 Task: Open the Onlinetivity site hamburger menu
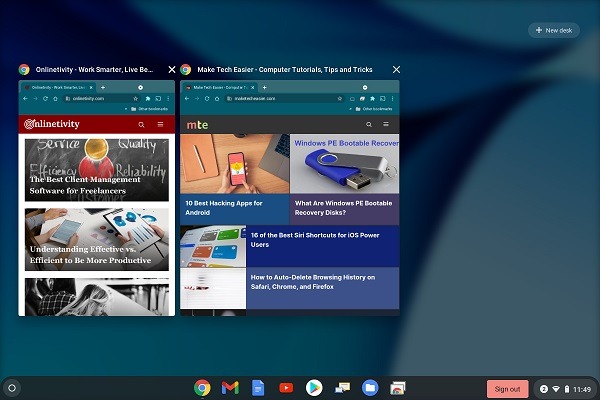click(x=160, y=124)
